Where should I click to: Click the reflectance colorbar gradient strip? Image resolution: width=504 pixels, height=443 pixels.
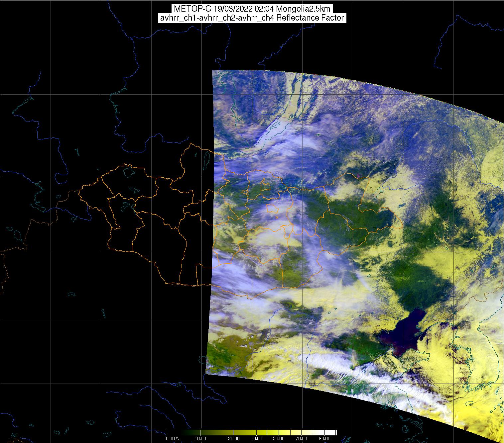coord(252,432)
